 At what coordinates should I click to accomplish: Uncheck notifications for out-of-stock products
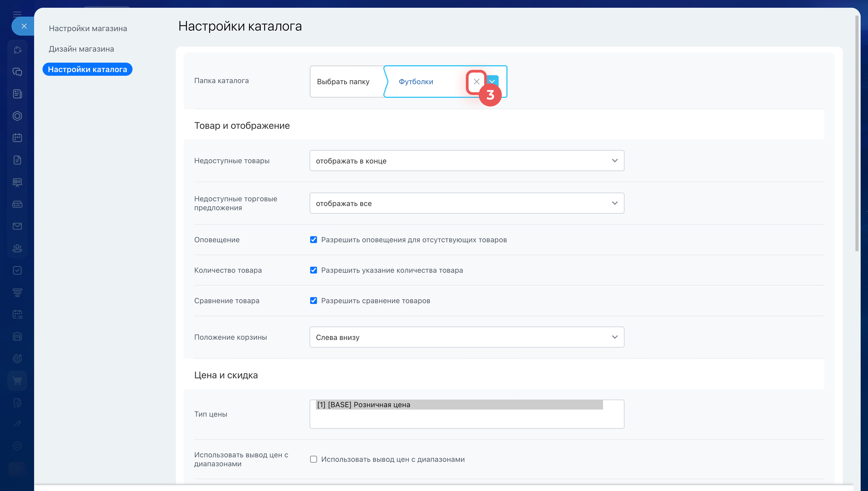click(314, 240)
